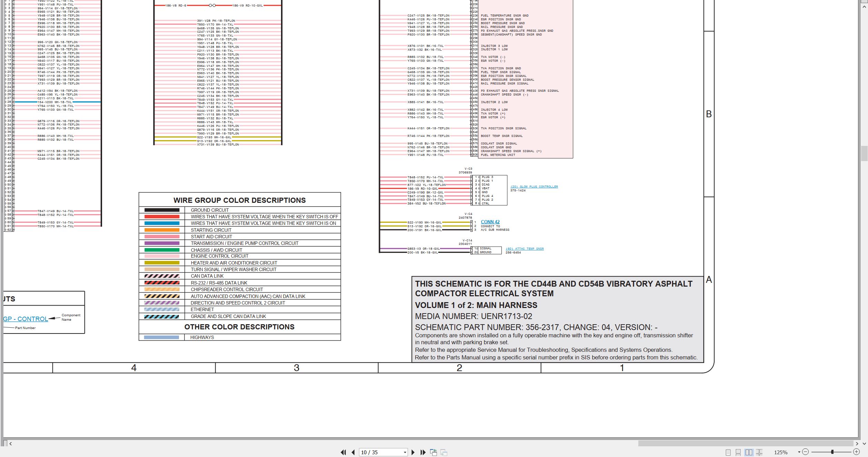Click the 'START AID CIRCUIT' legend text
Viewport: 868px width, 457px height.
(x=211, y=237)
